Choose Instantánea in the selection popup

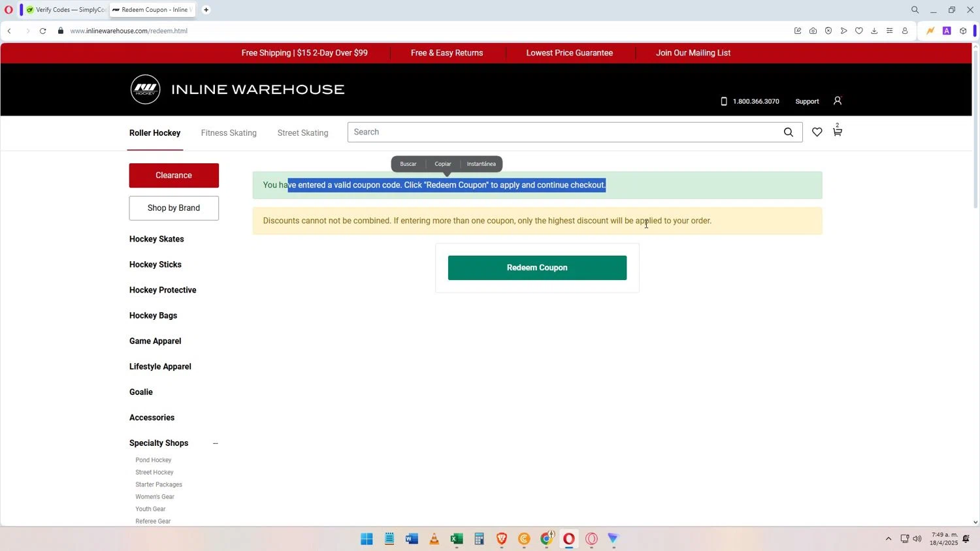point(482,164)
